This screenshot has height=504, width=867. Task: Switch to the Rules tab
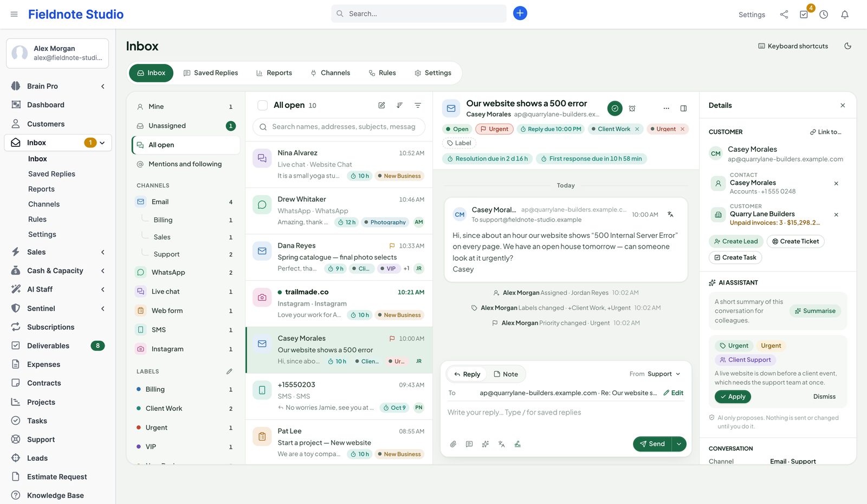tap(382, 73)
